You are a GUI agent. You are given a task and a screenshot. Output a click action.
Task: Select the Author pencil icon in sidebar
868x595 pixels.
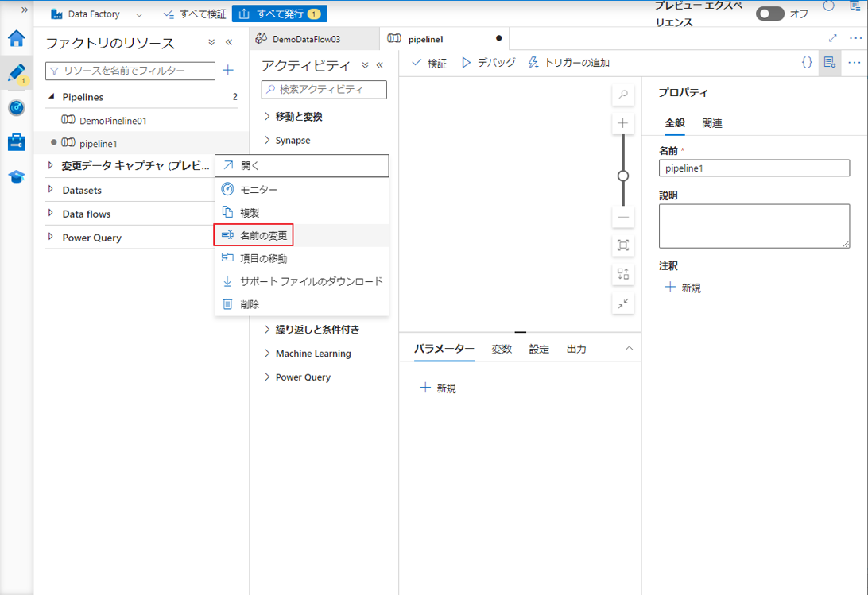point(17,74)
